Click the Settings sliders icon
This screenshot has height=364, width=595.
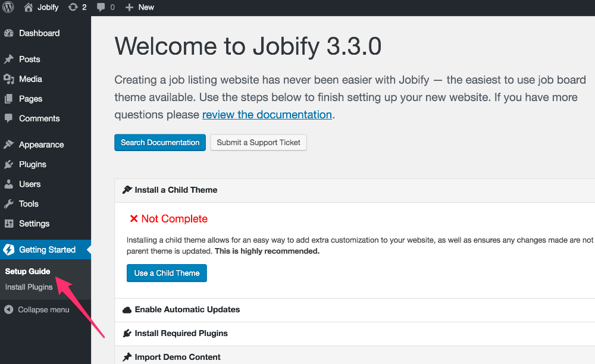coord(9,223)
